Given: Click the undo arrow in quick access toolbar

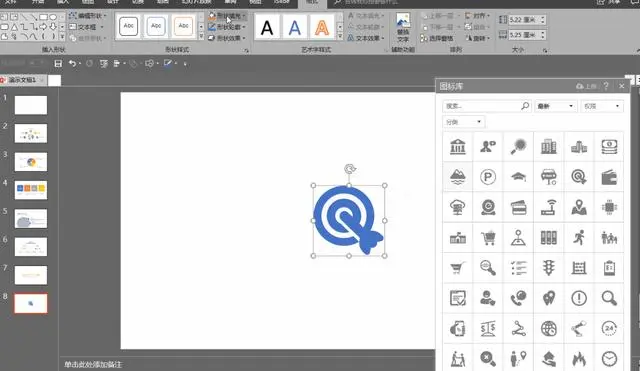Looking at the screenshot, I should pos(72,63).
